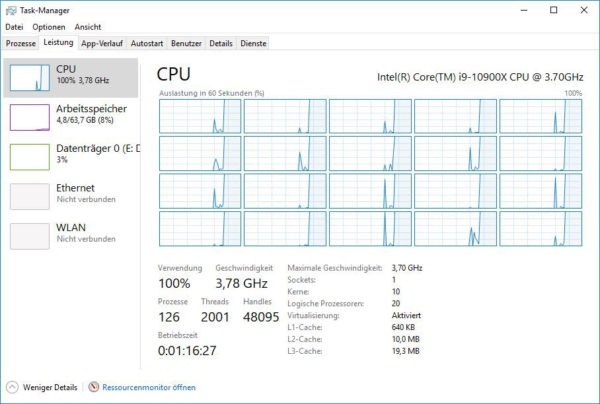Open the Datei menu
Screen dimensions: 600x404
click(x=14, y=27)
